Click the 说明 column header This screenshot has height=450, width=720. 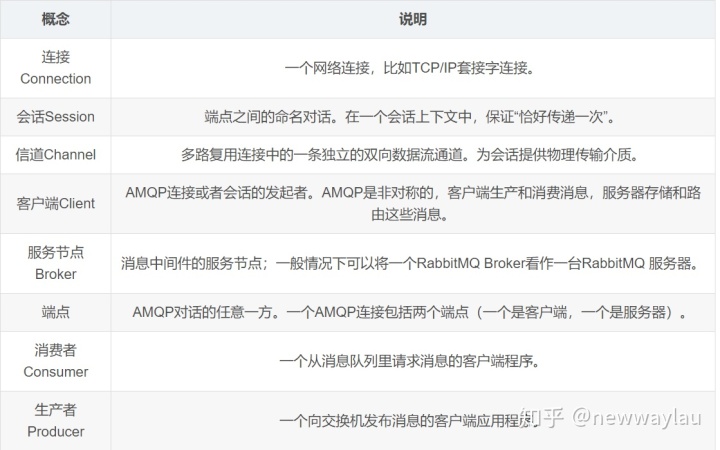(x=413, y=19)
